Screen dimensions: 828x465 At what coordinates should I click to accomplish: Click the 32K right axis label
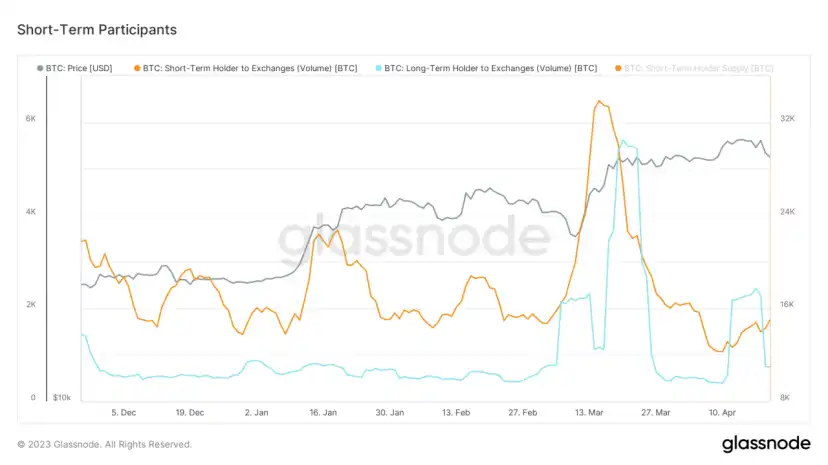click(787, 119)
